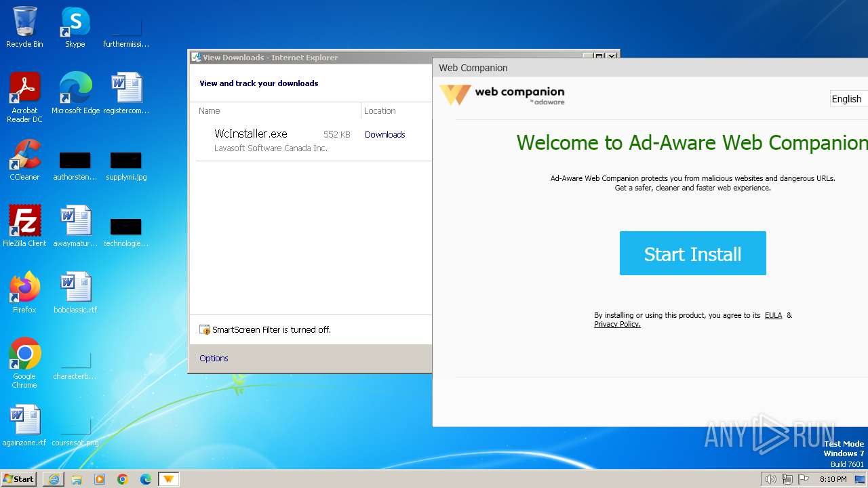
Task: Open the Options link in View Downloads
Action: pyautogui.click(x=214, y=358)
